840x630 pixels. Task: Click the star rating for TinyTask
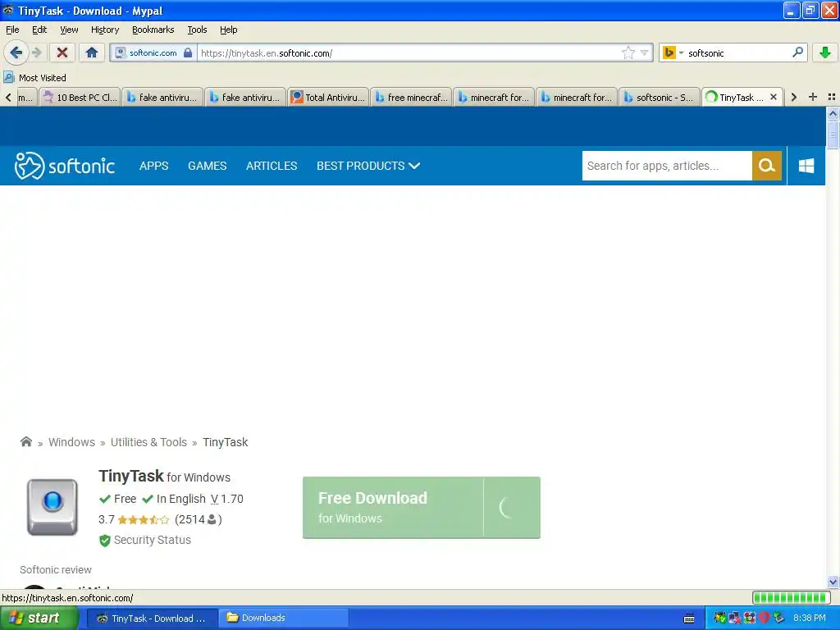(143, 519)
